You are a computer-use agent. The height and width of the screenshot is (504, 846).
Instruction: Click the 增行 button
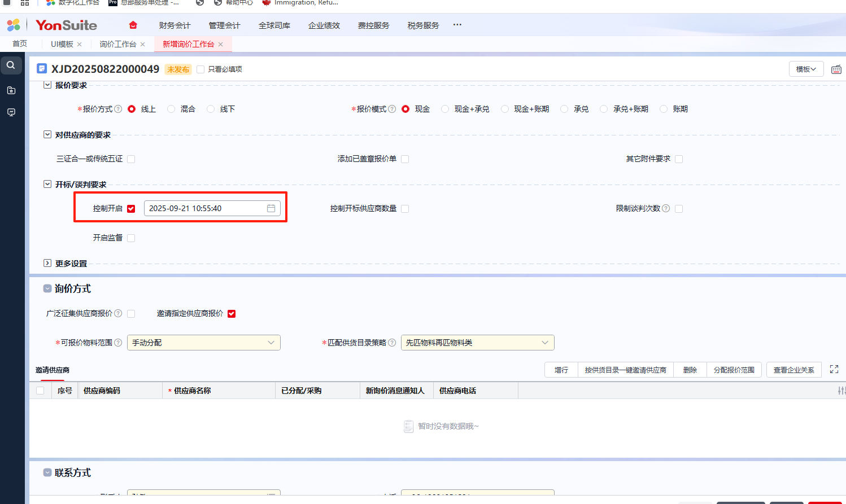click(561, 370)
